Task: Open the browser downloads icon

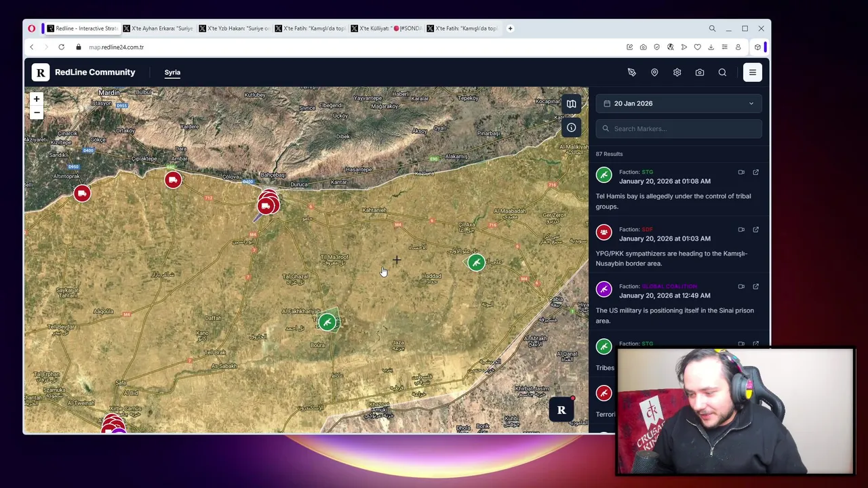Action: pyautogui.click(x=711, y=47)
